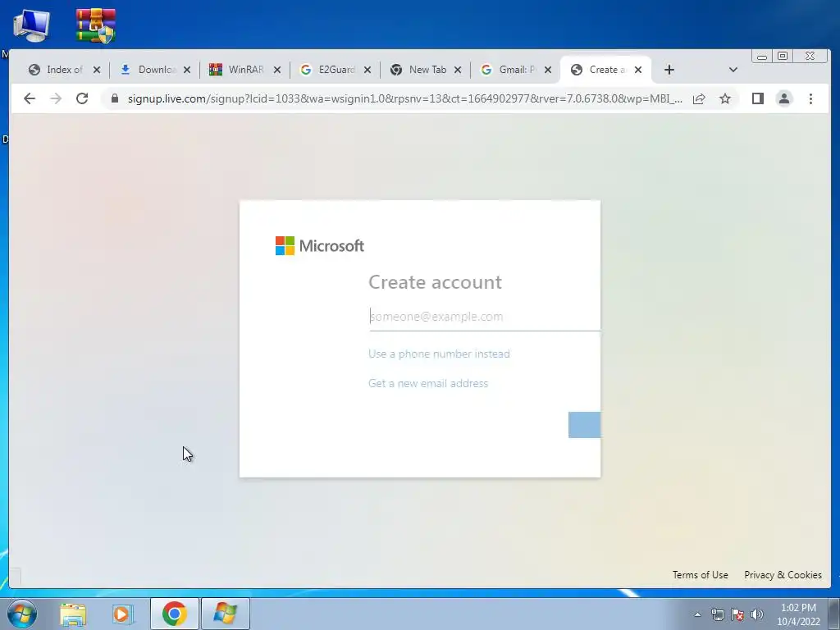
Task: Close the Gmail tab
Action: tap(547, 70)
